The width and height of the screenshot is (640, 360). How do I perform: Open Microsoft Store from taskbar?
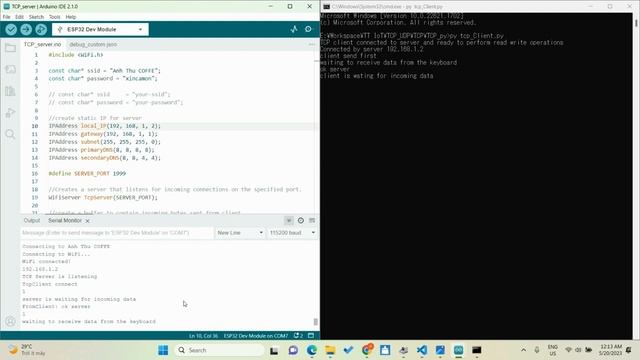pos(385,350)
